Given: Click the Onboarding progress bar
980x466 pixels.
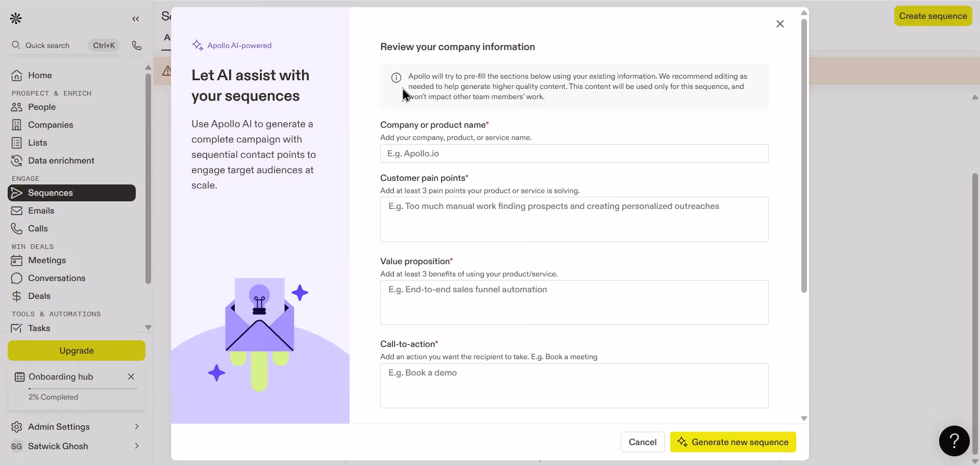Looking at the screenshot, I should pyautogui.click(x=83, y=389).
